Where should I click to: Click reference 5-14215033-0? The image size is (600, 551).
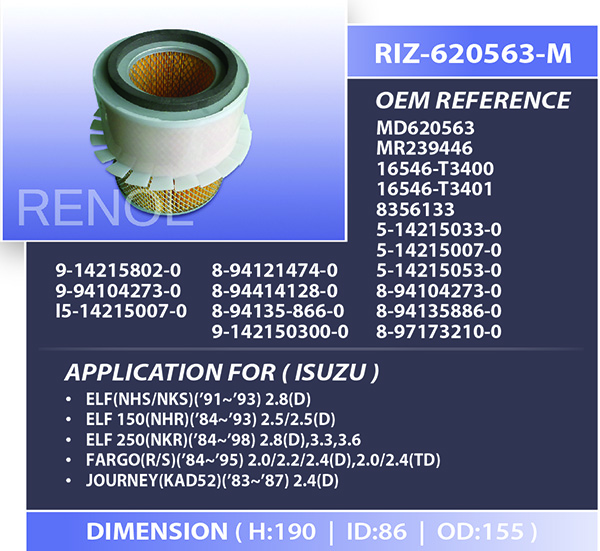[438, 229]
